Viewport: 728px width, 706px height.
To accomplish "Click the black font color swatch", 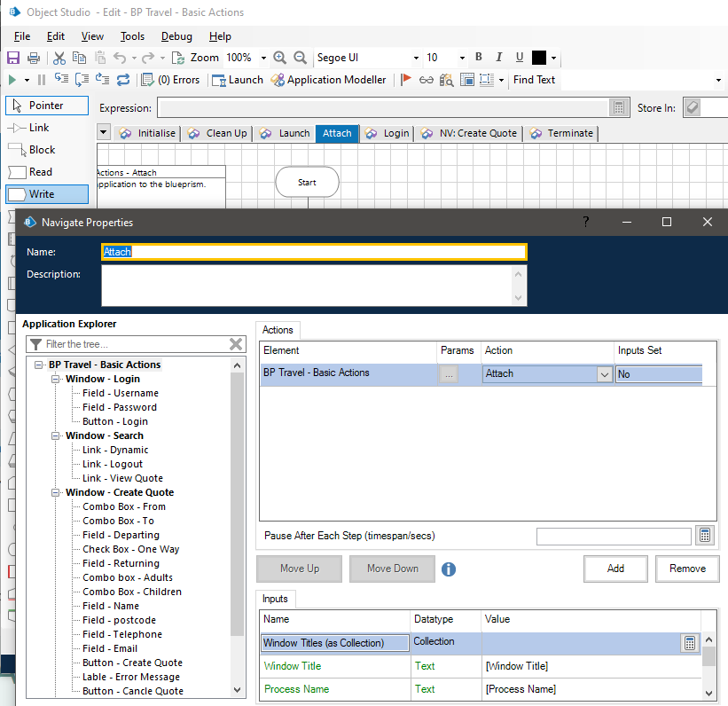I will [539, 58].
